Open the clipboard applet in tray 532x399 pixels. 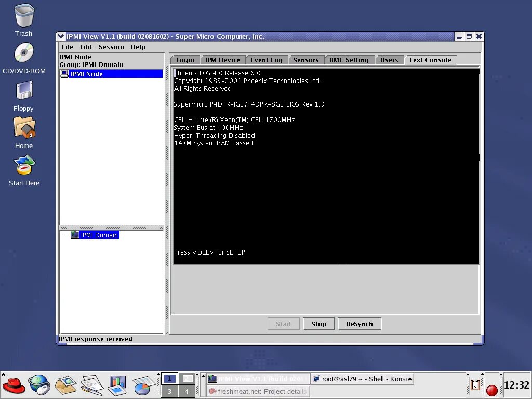click(475, 385)
